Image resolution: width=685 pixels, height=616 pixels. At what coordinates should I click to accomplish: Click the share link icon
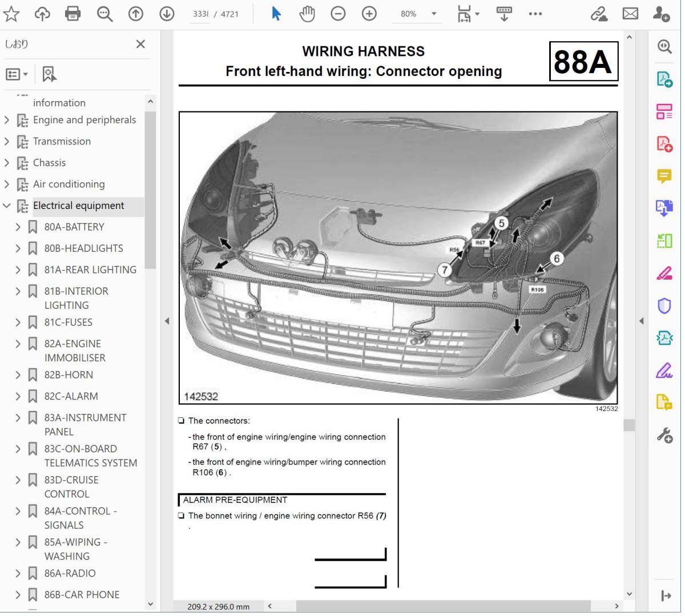tap(599, 14)
